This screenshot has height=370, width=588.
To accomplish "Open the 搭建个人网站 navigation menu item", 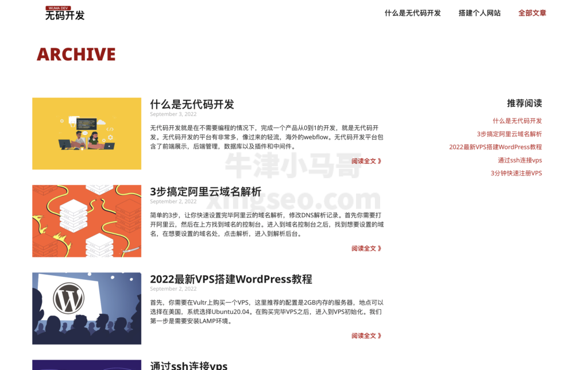I will (x=479, y=13).
